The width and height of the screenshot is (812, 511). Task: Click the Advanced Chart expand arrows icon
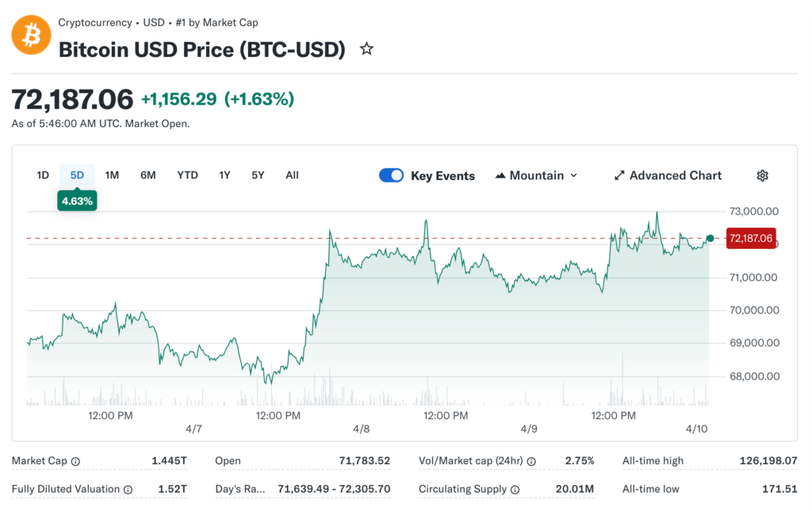click(619, 175)
